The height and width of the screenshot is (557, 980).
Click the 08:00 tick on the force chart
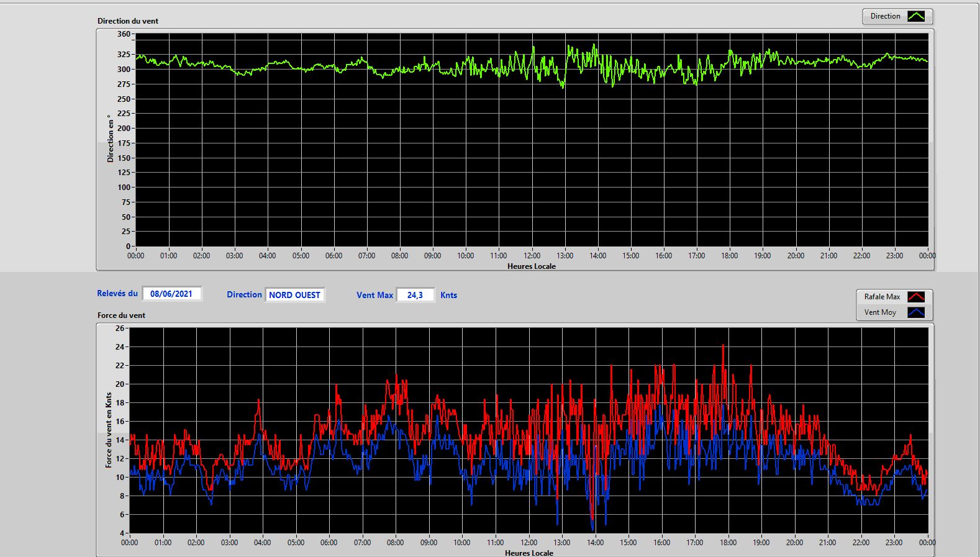[395, 543]
